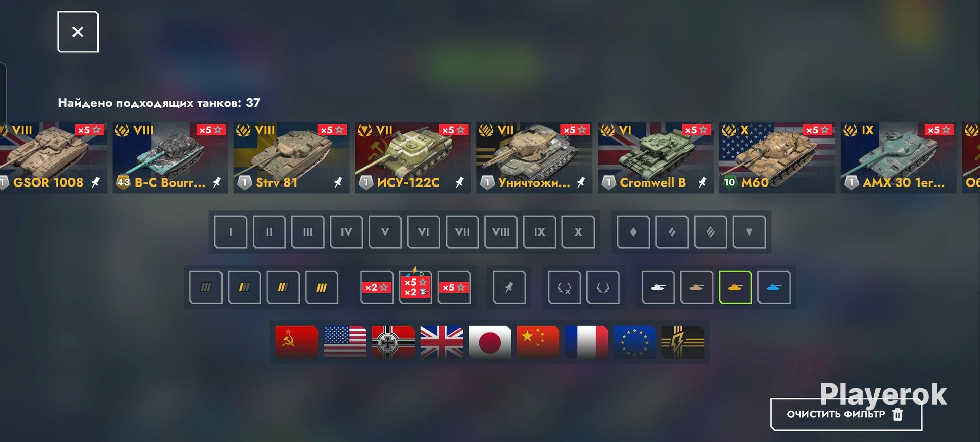The width and height of the screenshot is (980, 442).
Task: Filter tanks by the China flag
Action: tap(538, 342)
